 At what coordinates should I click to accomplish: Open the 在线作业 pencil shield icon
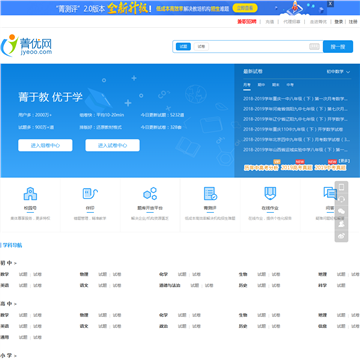(270, 194)
